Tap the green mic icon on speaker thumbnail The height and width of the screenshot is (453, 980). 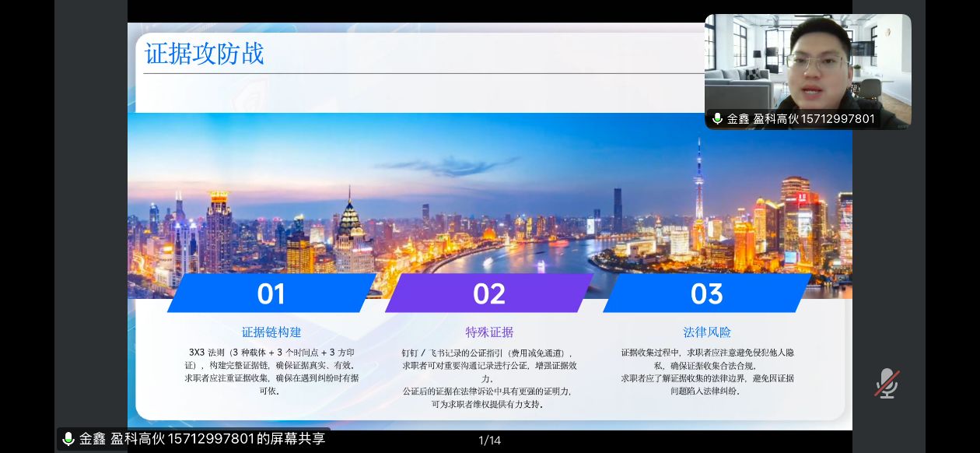click(717, 119)
